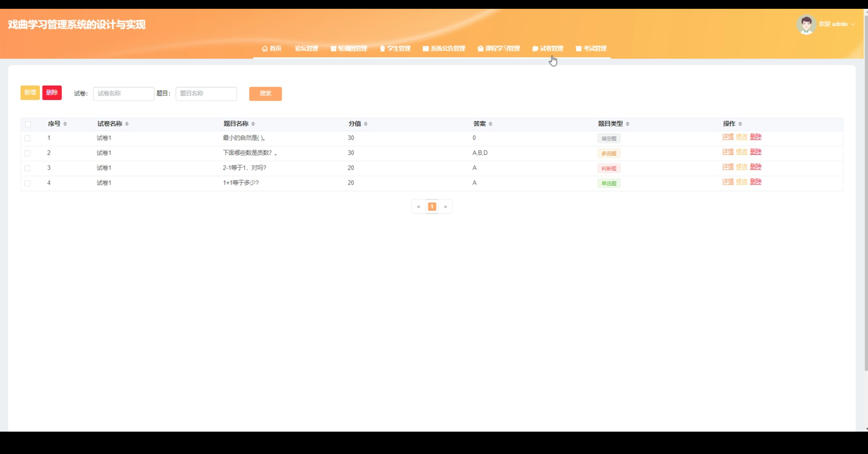Sort by 试卷名称 column arrows
The image size is (868, 454).
click(x=127, y=124)
